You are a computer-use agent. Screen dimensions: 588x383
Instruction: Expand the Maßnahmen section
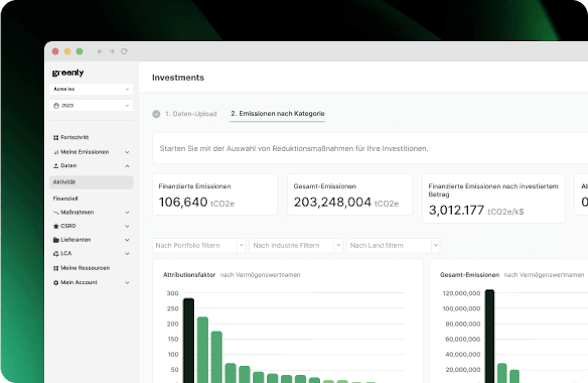coord(127,212)
